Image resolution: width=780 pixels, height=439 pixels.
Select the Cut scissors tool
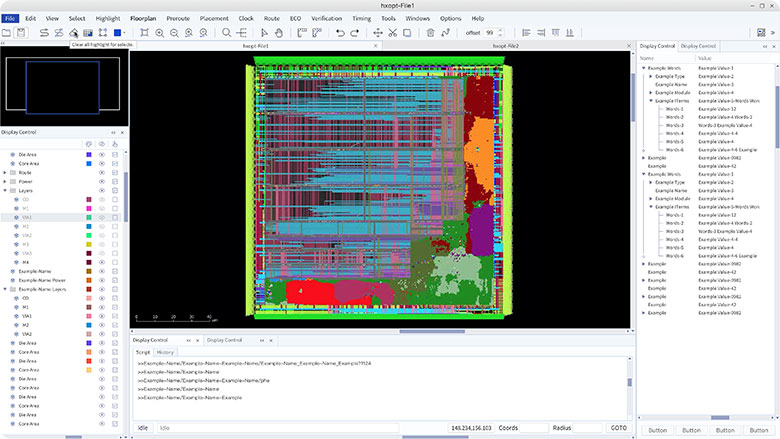pyautogui.click(x=393, y=33)
